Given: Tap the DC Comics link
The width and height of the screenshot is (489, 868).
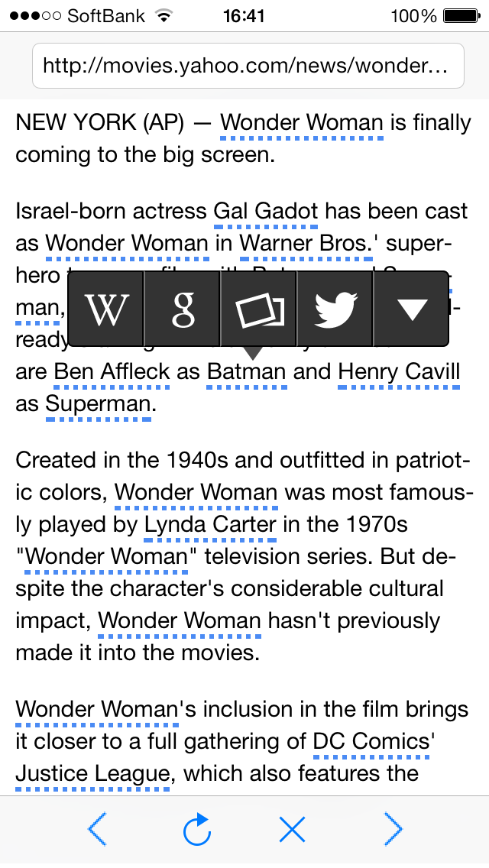Looking at the screenshot, I should click(371, 742).
